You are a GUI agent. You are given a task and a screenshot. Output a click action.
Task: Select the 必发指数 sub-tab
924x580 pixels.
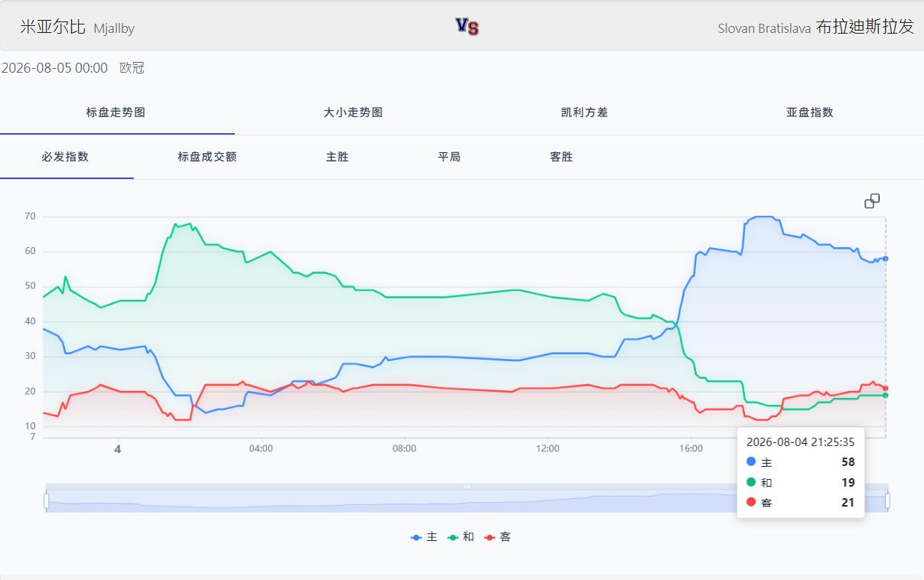tap(66, 157)
